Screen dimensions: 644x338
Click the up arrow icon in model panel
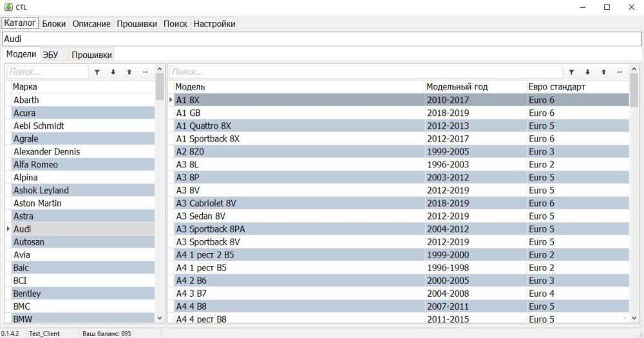(603, 72)
